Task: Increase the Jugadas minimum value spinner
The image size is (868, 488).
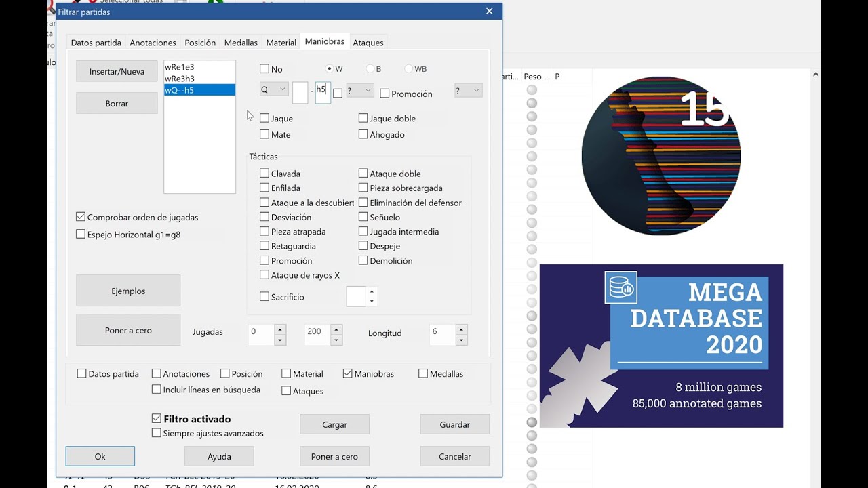Action: point(280,329)
